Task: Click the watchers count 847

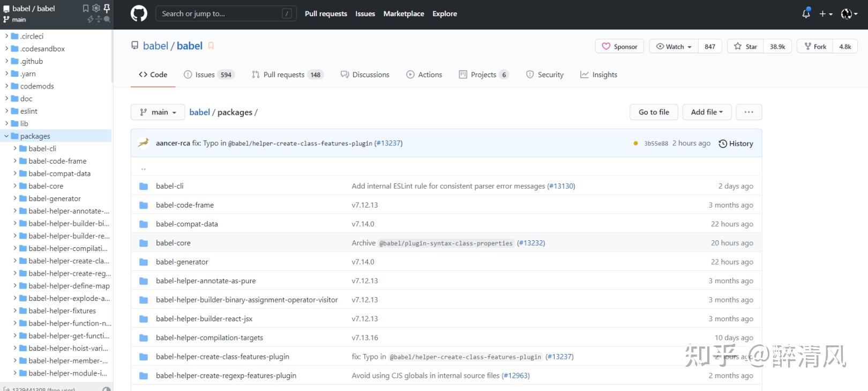Action: 710,47
